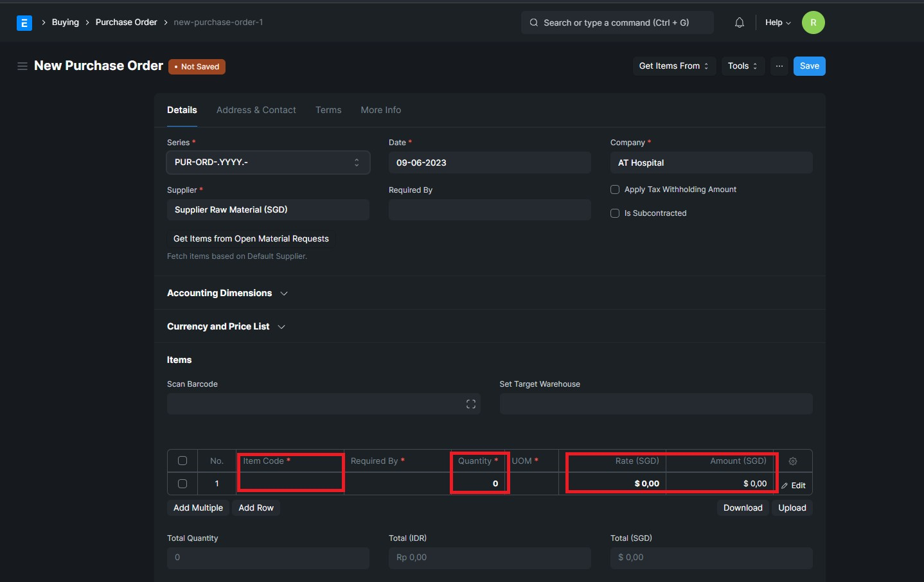Click the Required By date field

point(490,209)
